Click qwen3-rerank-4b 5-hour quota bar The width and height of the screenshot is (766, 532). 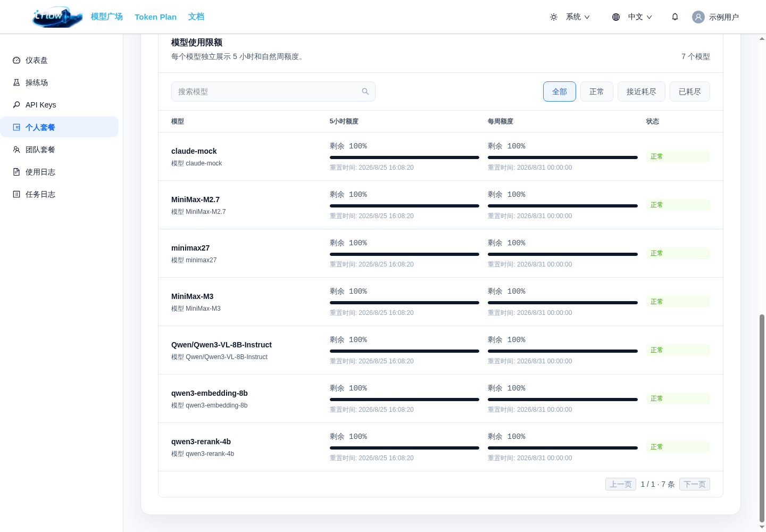tap(404, 448)
